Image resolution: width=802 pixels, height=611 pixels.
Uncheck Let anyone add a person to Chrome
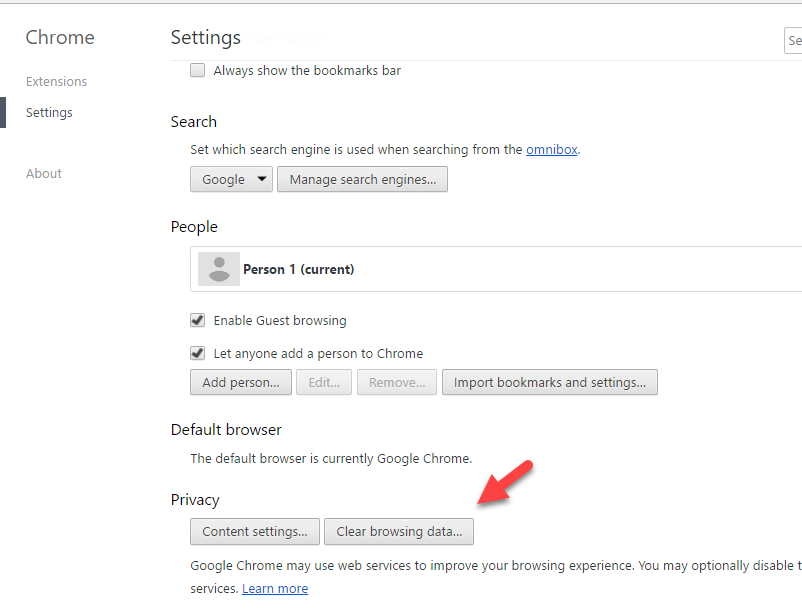click(x=197, y=353)
